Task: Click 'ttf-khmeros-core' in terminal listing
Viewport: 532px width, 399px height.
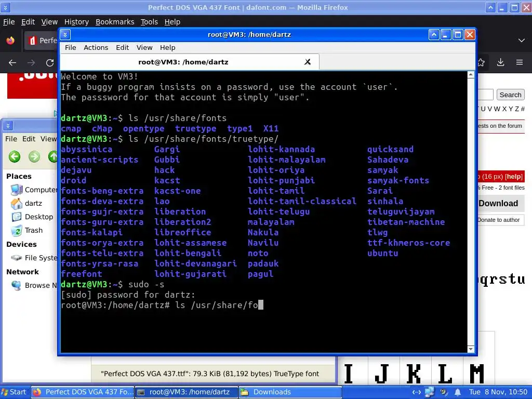Action: click(x=408, y=243)
